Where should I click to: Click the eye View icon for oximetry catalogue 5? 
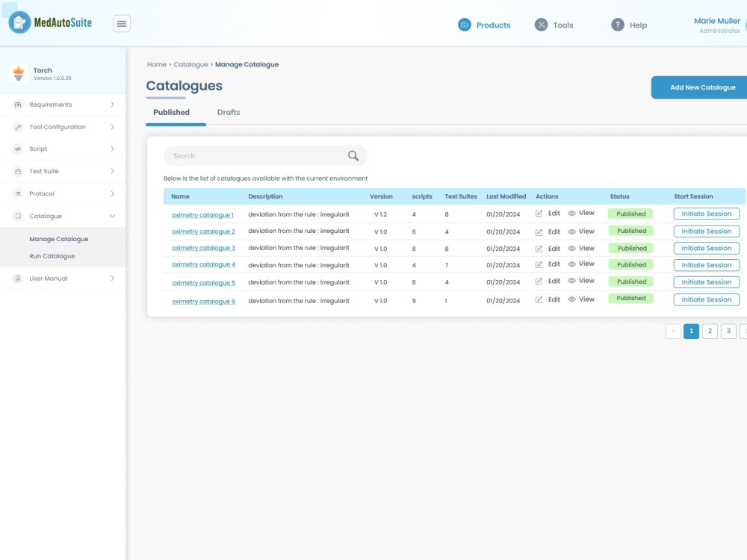tap(571, 281)
